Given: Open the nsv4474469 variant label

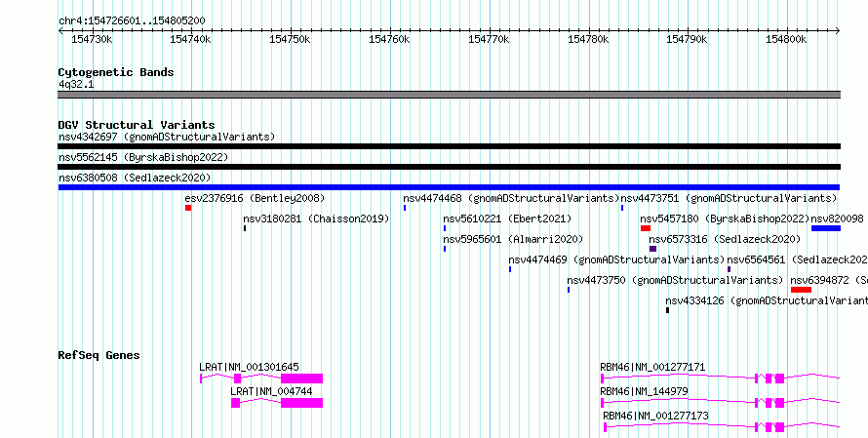Looking at the screenshot, I should tap(616, 259).
